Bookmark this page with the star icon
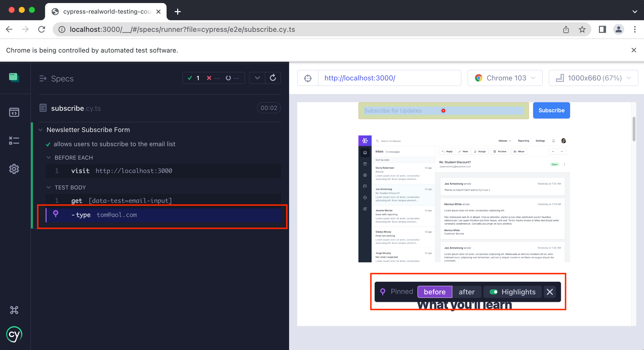Image resolution: width=644 pixels, height=350 pixels. click(582, 30)
